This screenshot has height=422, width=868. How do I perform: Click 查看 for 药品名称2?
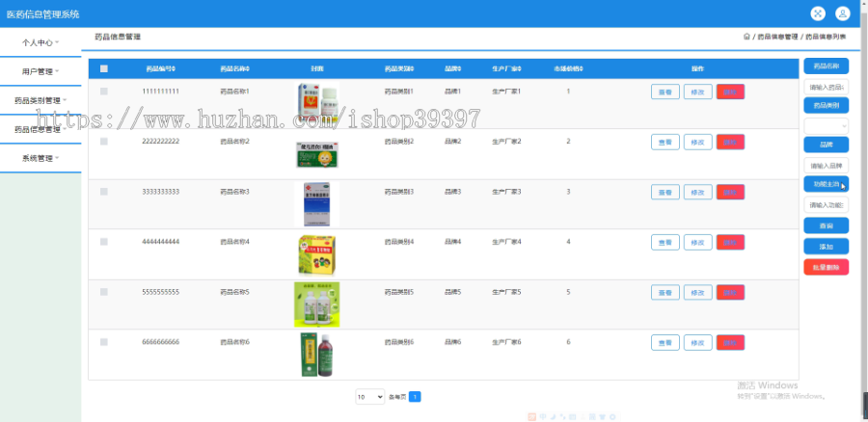pos(665,143)
